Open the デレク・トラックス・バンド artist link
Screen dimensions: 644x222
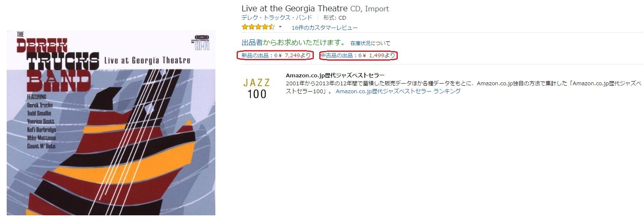click(x=277, y=18)
